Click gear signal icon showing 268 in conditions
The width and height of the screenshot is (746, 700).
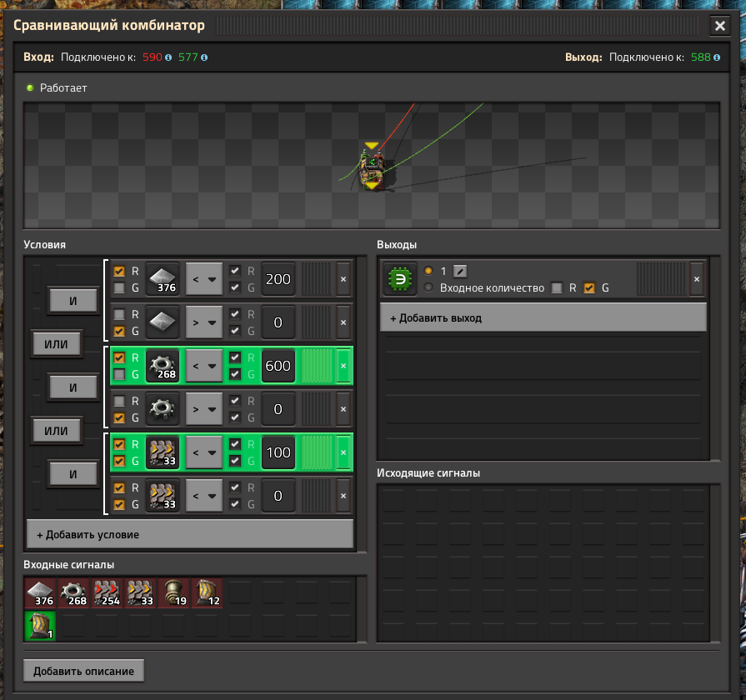[163, 366]
